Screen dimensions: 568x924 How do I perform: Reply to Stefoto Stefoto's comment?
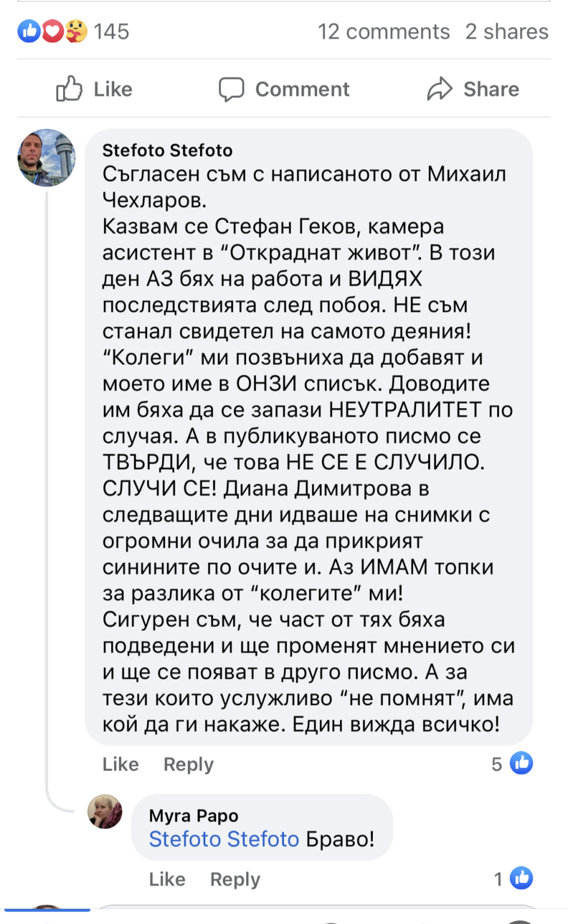189,764
